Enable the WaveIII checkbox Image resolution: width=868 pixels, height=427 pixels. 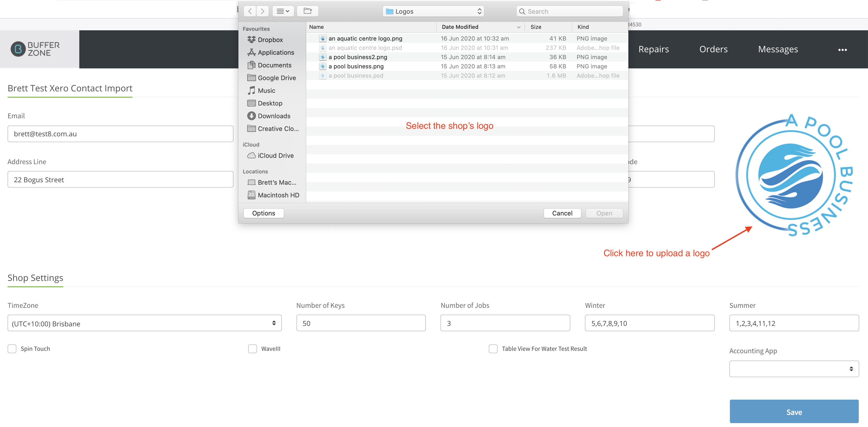pyautogui.click(x=252, y=349)
